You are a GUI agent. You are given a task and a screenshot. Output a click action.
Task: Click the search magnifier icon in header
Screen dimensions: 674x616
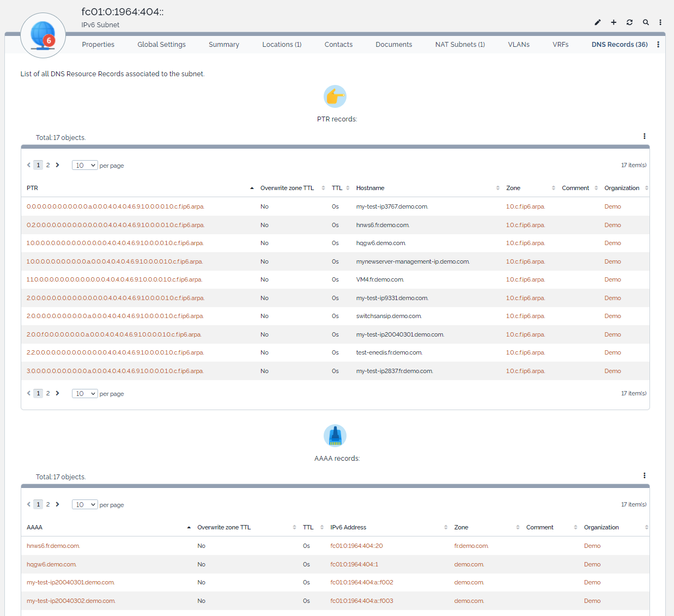(x=646, y=22)
